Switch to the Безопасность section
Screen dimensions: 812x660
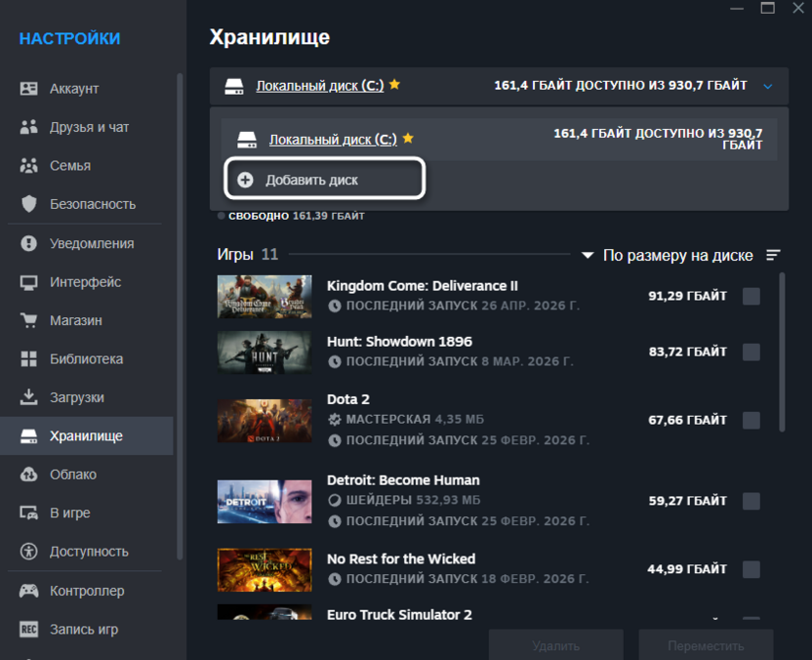87,204
